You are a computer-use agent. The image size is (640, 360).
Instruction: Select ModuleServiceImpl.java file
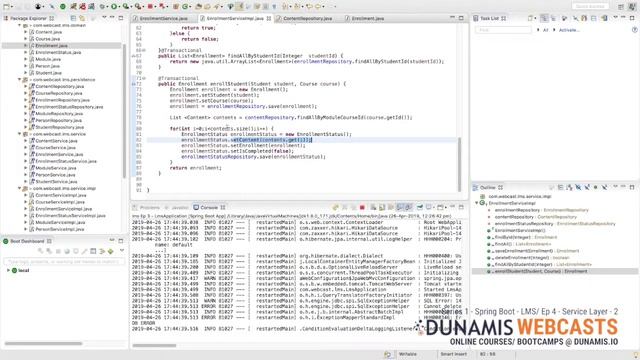tap(60, 222)
